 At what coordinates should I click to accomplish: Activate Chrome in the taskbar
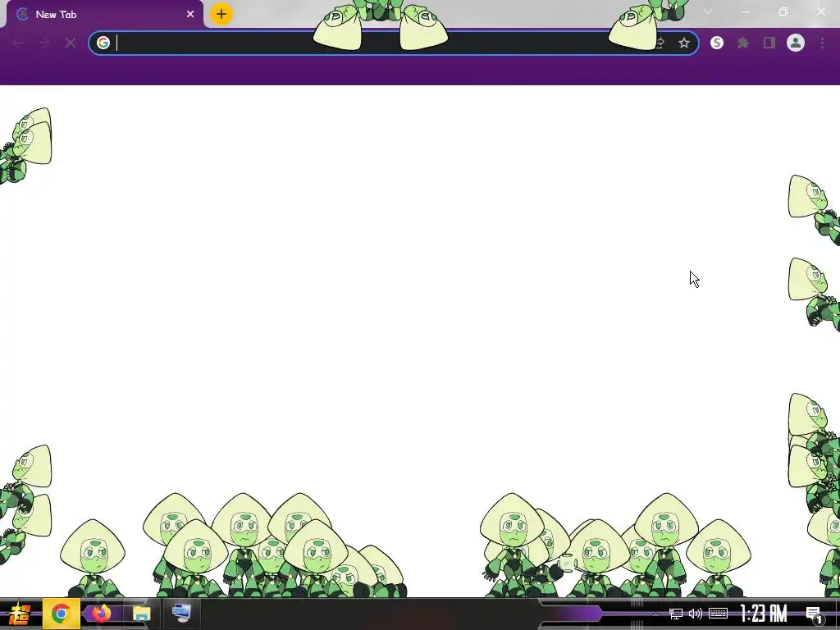(61, 614)
